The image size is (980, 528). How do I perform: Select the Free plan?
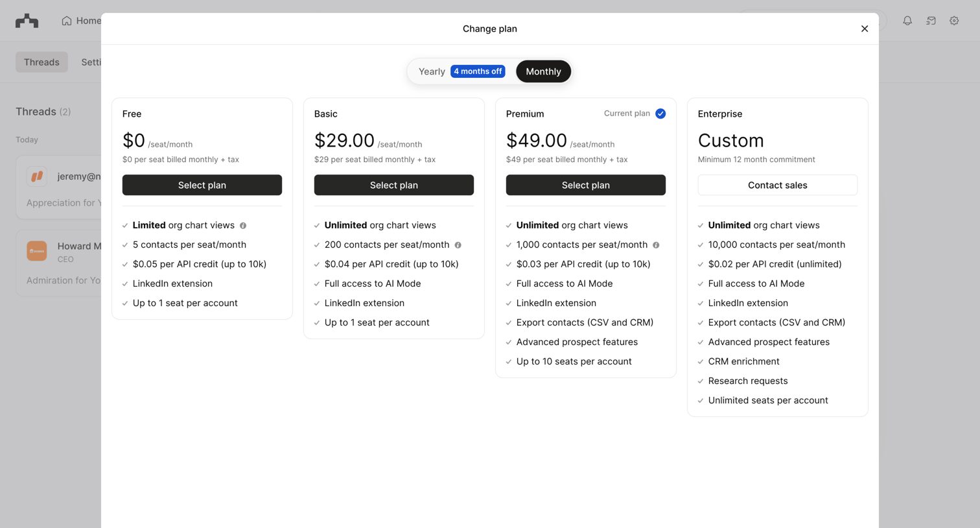202,185
